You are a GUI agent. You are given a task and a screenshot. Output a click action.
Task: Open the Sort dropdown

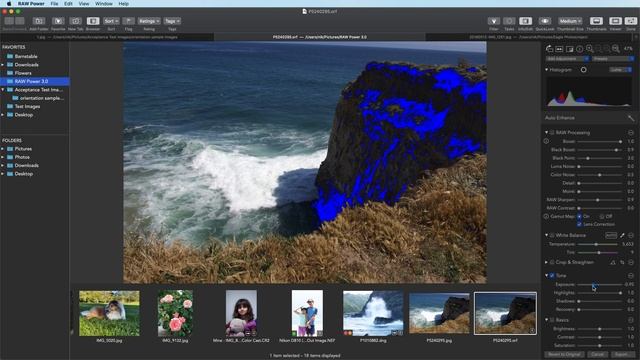(x=111, y=21)
